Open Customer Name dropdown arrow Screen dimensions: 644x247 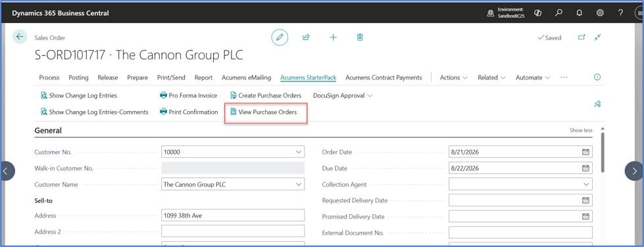coord(299,184)
